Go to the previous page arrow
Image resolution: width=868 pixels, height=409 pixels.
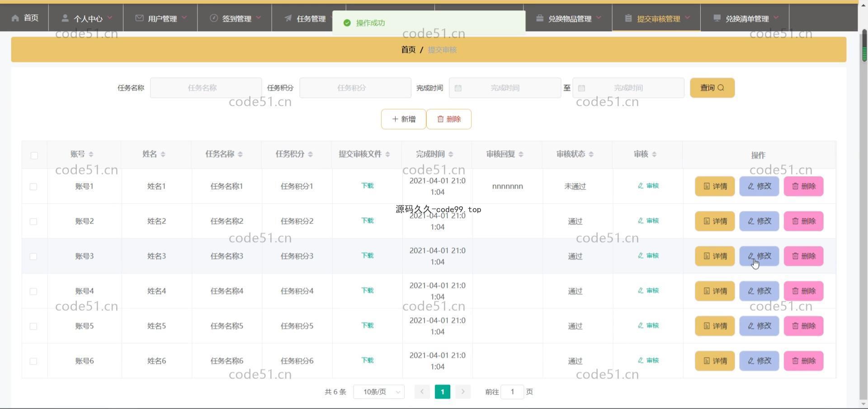pyautogui.click(x=422, y=392)
